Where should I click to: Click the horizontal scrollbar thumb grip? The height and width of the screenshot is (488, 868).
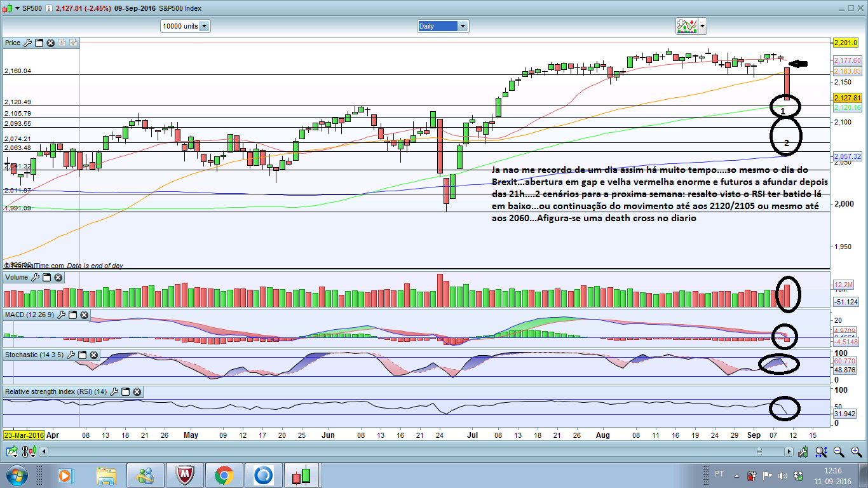point(759,451)
